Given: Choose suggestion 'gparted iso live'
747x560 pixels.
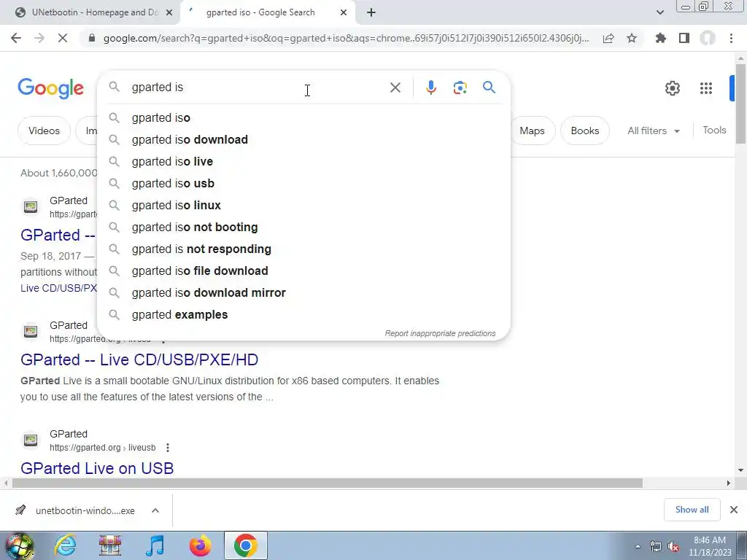Looking at the screenshot, I should pos(303,161).
